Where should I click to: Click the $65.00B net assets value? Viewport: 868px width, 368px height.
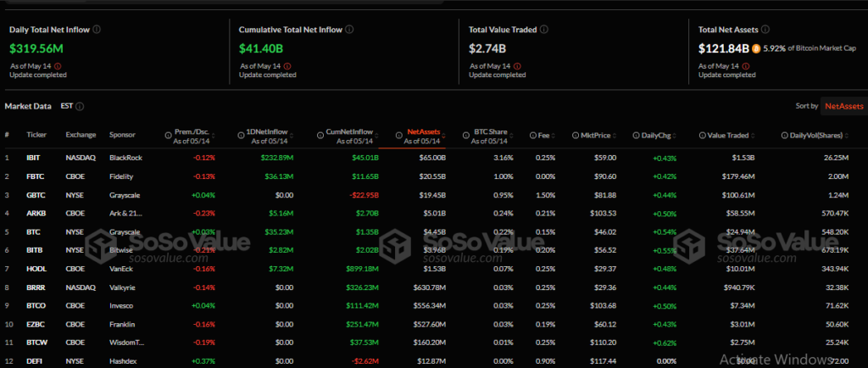coord(431,158)
